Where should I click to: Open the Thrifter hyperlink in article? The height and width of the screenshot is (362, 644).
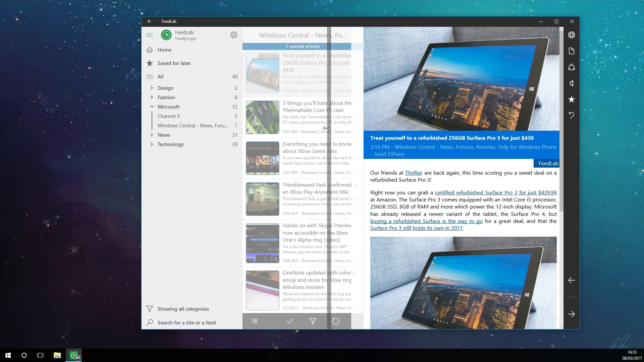pos(414,173)
